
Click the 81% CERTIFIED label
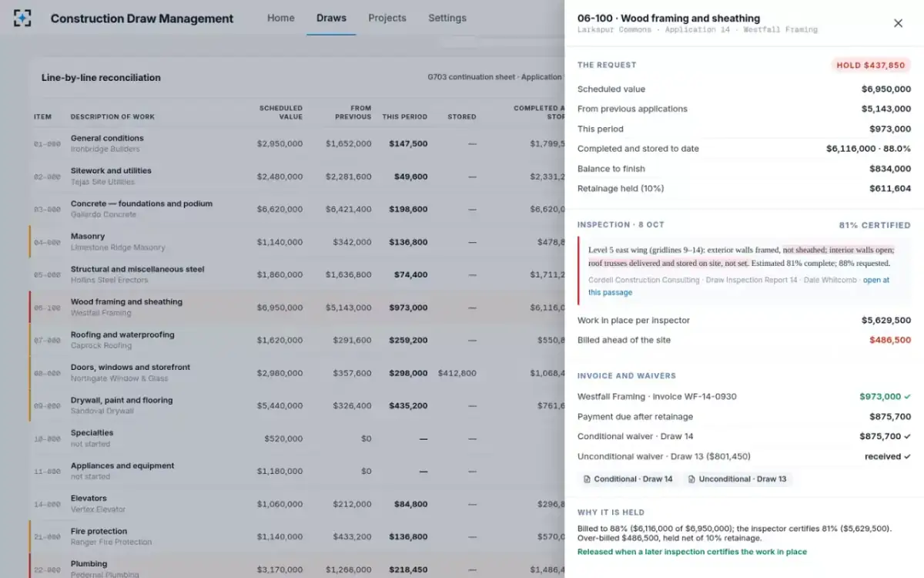pos(875,225)
